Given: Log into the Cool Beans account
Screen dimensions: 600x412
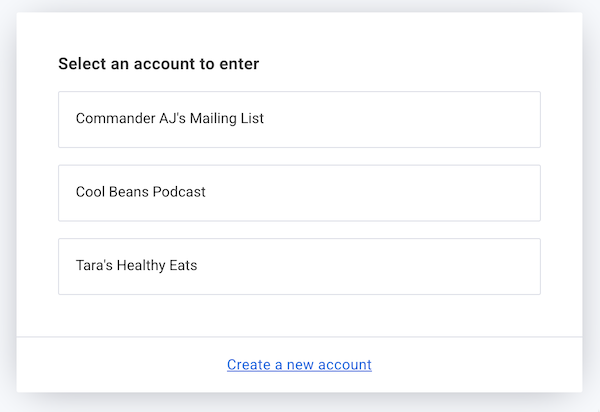Looking at the screenshot, I should [x=299, y=192].
